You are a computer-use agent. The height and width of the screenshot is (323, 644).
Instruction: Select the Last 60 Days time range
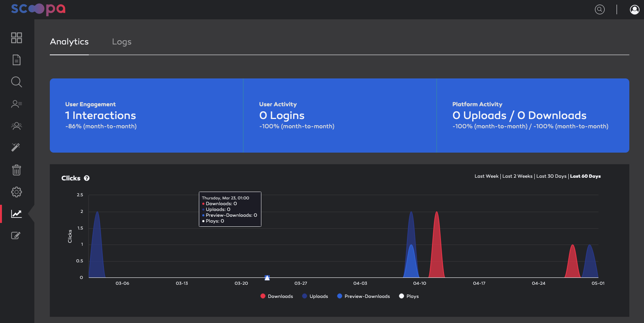(585, 176)
